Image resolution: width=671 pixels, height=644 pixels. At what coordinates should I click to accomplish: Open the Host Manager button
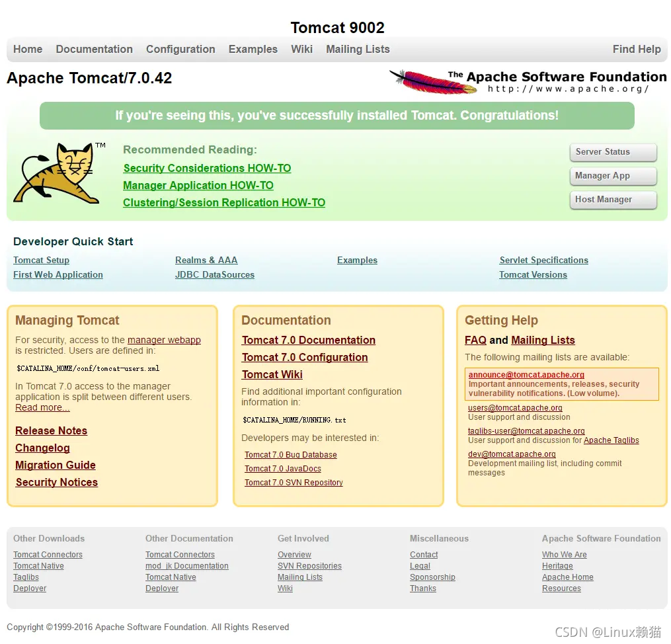(x=613, y=200)
